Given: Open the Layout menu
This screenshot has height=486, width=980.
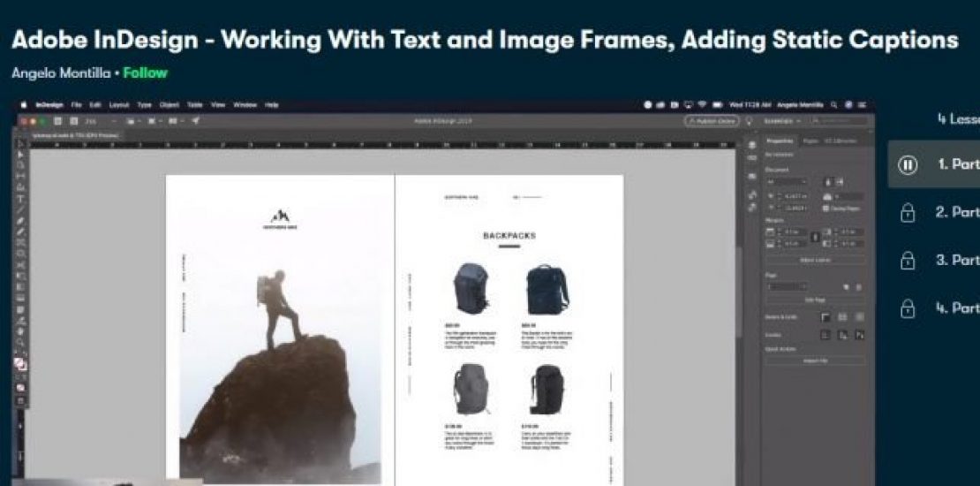Looking at the screenshot, I should tap(119, 104).
